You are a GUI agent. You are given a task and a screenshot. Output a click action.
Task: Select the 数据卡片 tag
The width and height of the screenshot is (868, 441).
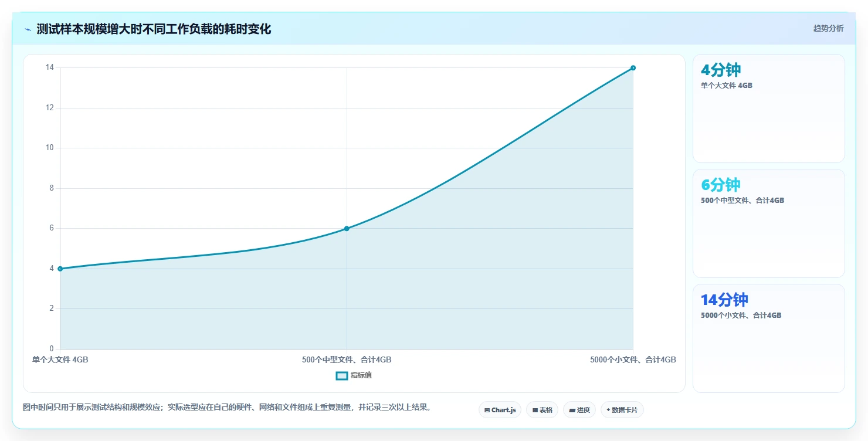point(622,410)
